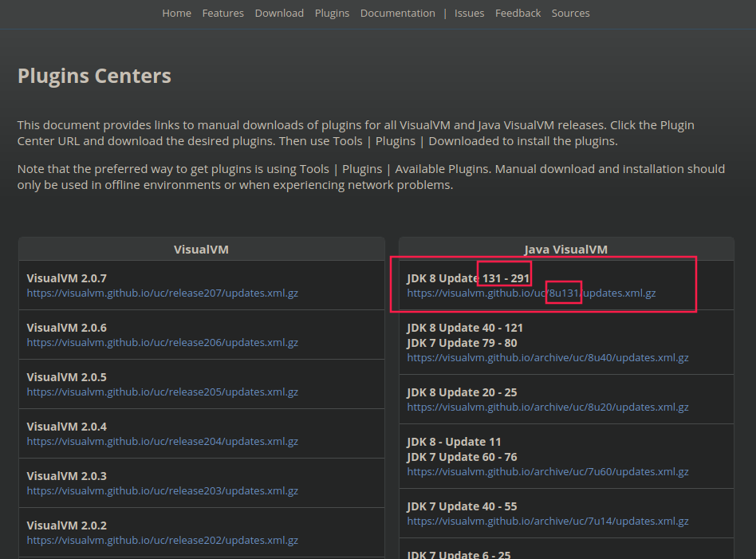
Task: Open the release206 updates.xml.gz link
Action: [x=163, y=342]
